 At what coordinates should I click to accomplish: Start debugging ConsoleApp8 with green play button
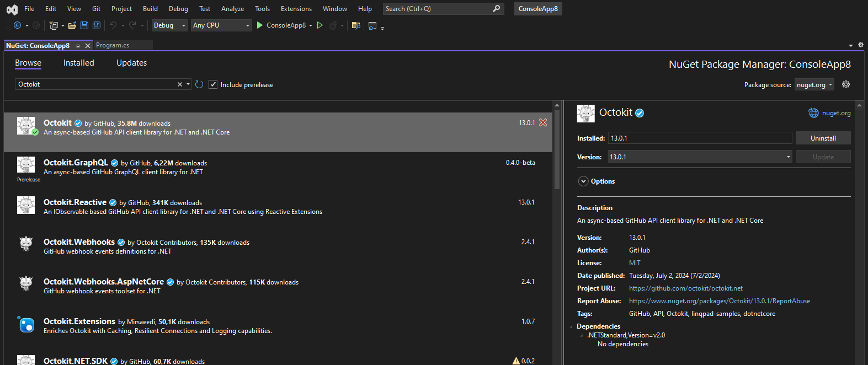click(260, 25)
